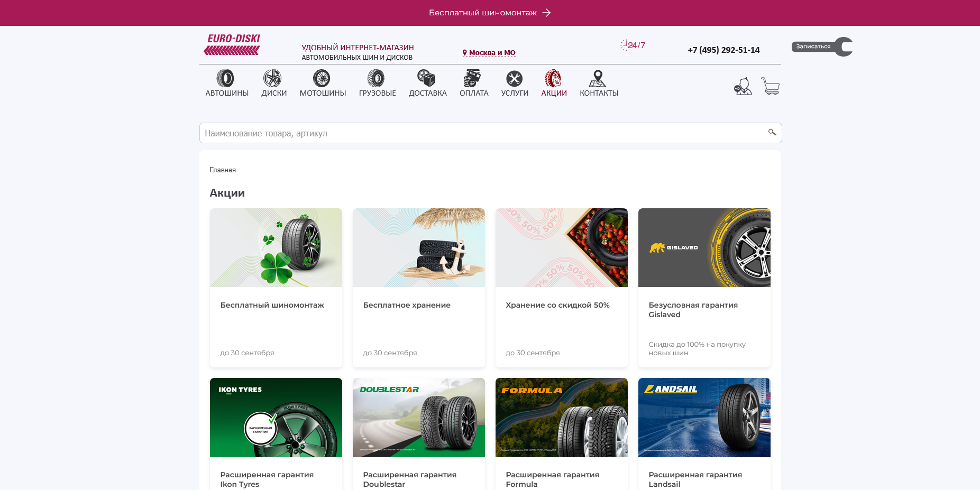Click 'до 30 сентября' under Хранение со скидкой
The height and width of the screenshot is (490, 980).
[x=533, y=353]
